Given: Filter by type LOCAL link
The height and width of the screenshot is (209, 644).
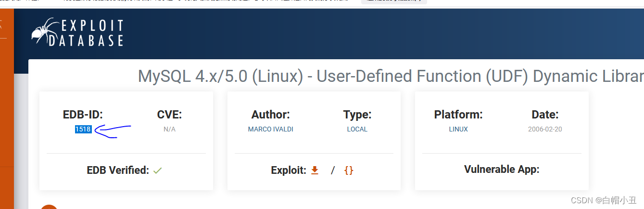Looking at the screenshot, I should [357, 129].
